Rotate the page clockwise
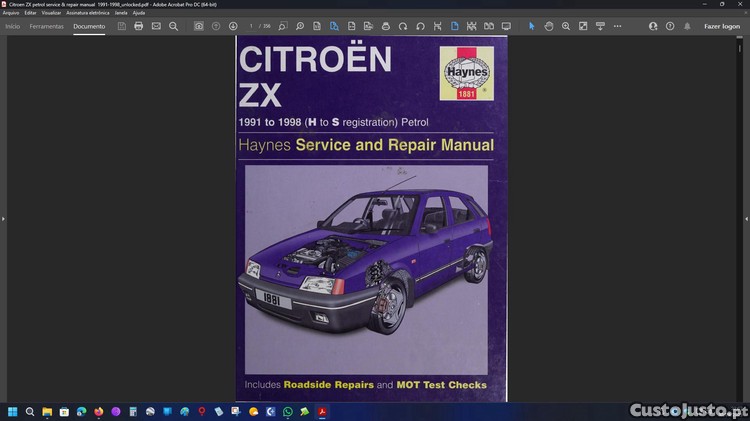This screenshot has height=421, width=750. (402, 26)
